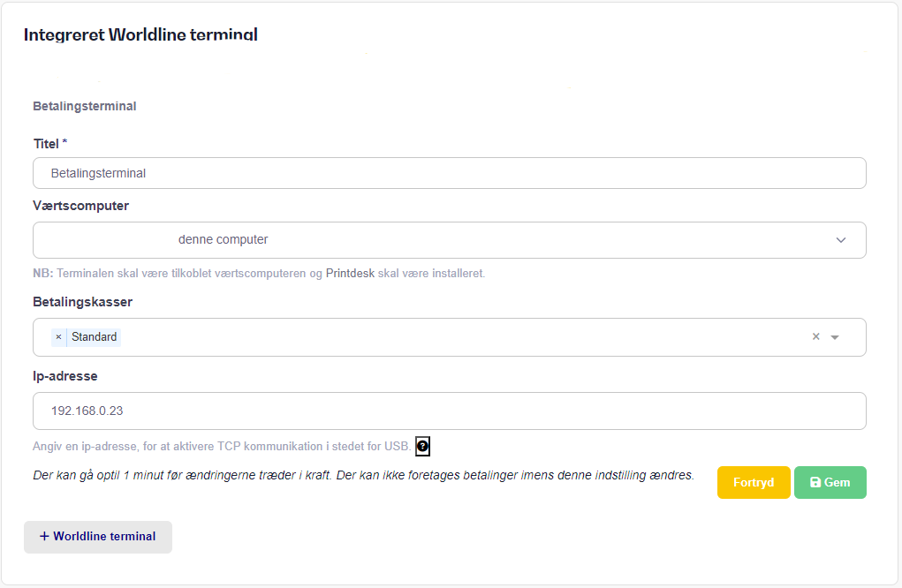
Task: Click the Titel input field
Action: [450, 173]
